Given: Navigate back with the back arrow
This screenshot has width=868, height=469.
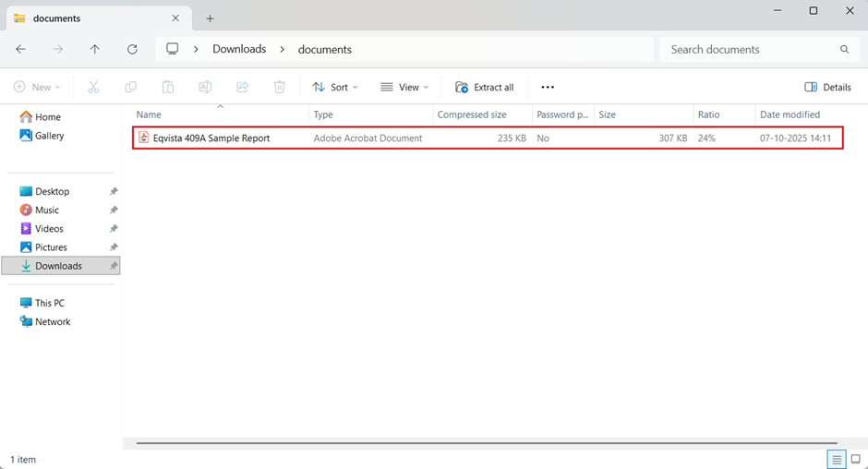Looking at the screenshot, I should tap(21, 49).
